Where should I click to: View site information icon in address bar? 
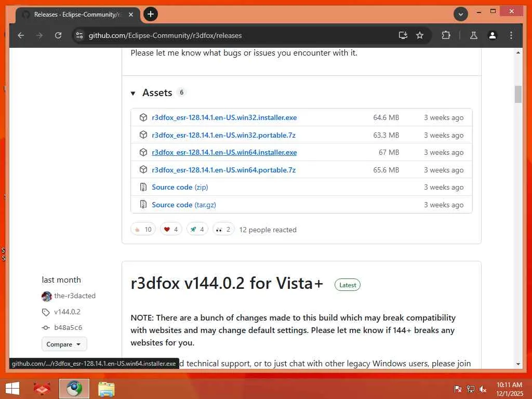coord(79,35)
